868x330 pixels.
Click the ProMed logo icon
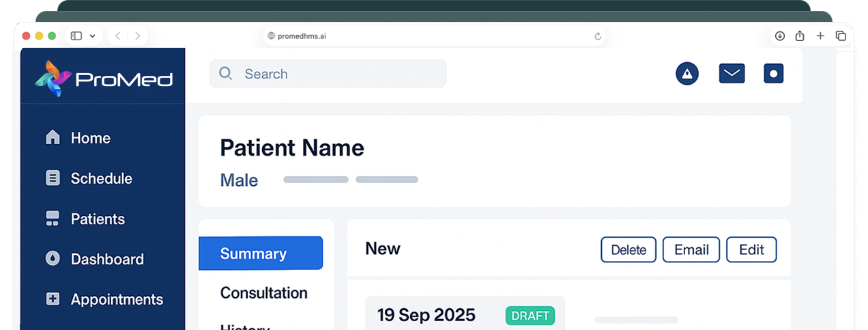53,79
